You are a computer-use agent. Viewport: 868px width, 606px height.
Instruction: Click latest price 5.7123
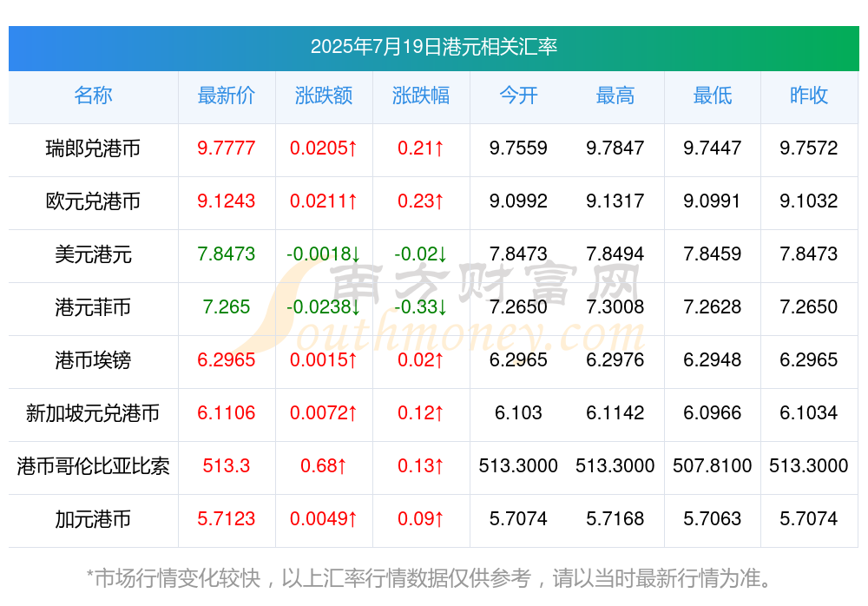tap(226, 518)
